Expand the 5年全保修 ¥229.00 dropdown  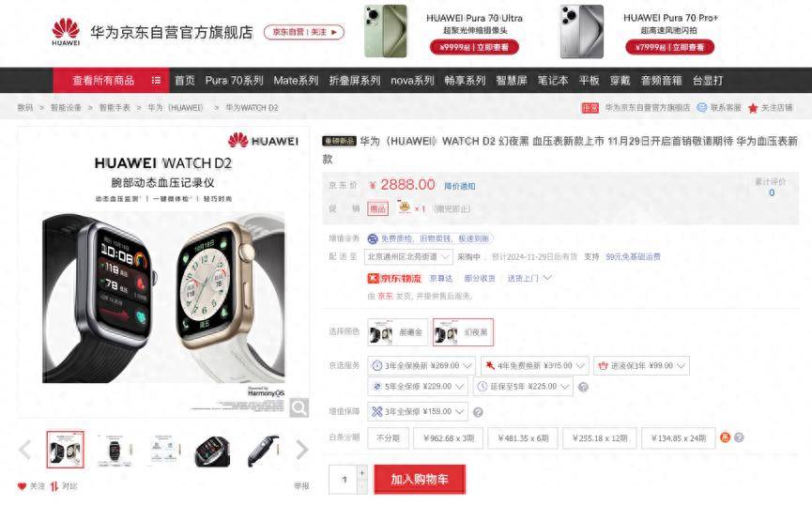click(x=418, y=387)
